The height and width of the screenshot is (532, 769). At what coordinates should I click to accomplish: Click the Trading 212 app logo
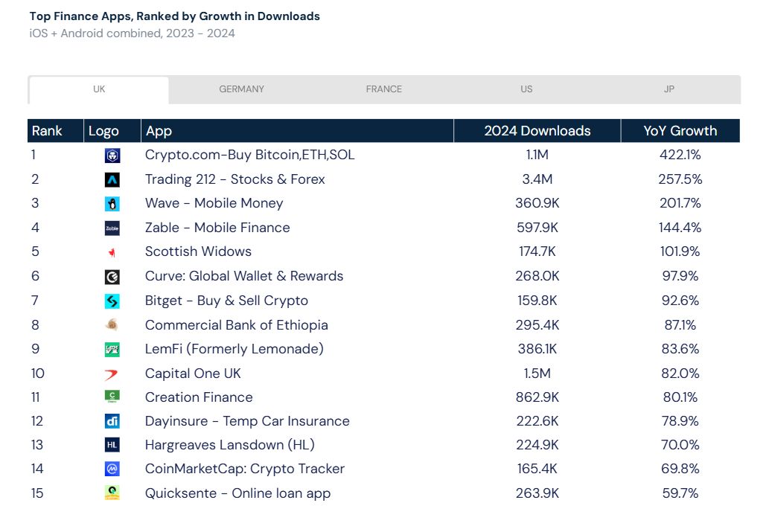[x=112, y=180]
